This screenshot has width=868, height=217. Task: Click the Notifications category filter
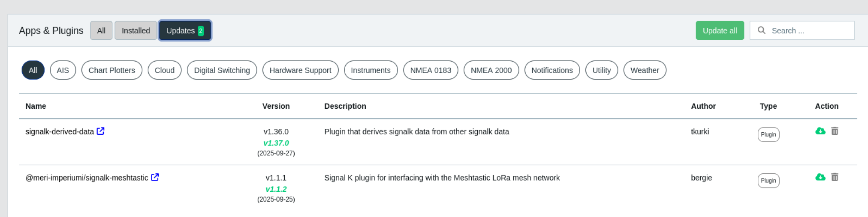[552, 70]
